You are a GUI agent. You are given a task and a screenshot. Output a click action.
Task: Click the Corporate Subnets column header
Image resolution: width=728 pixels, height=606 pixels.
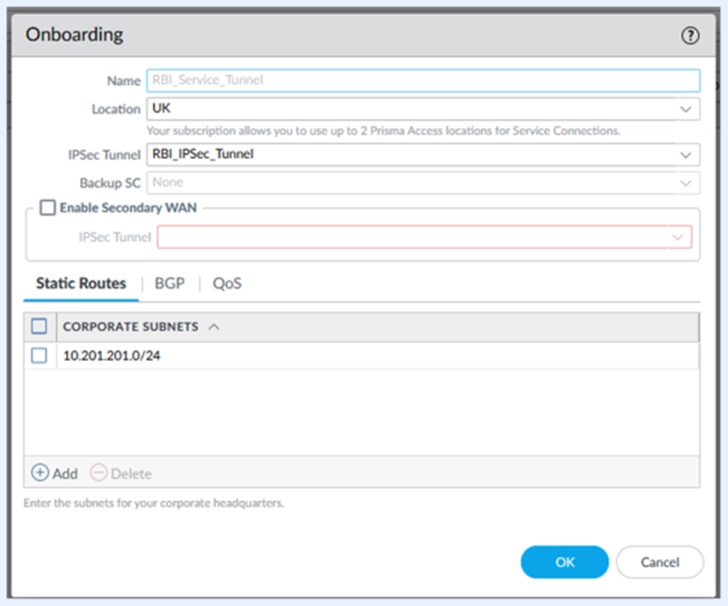point(130,327)
